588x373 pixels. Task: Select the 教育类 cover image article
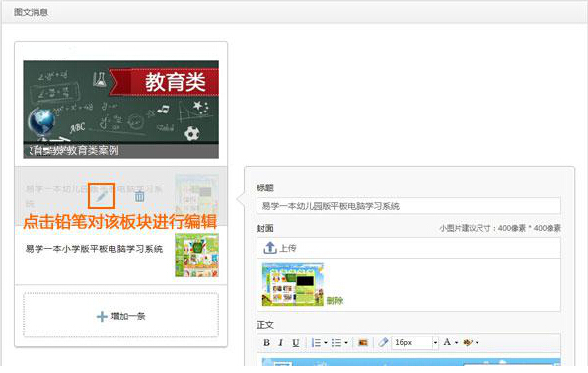[120, 110]
